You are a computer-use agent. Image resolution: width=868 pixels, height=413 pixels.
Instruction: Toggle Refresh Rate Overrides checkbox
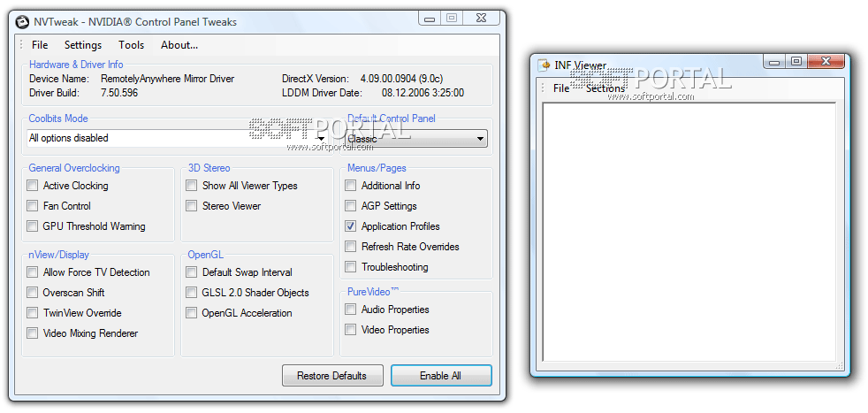coord(350,247)
